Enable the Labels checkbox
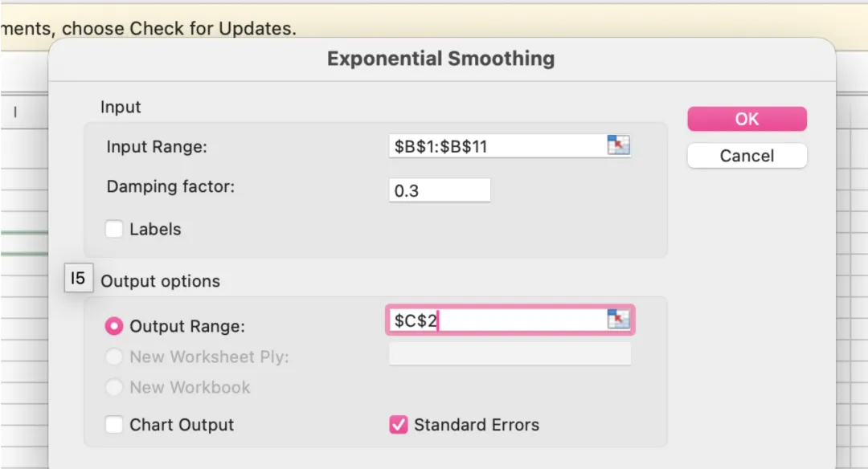The width and height of the screenshot is (868, 469). click(114, 230)
